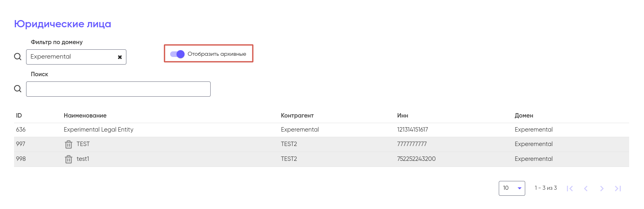Click trash icon for TEST row
The image size is (644, 209).
point(69,144)
